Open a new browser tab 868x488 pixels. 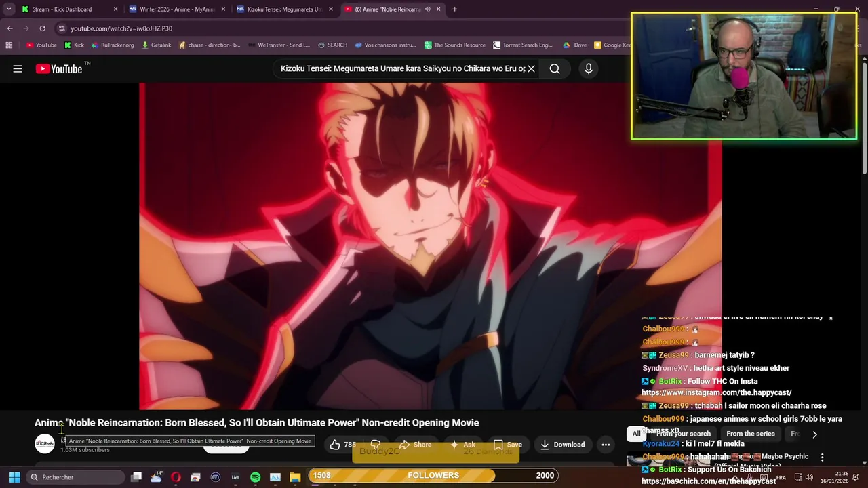[x=454, y=9]
